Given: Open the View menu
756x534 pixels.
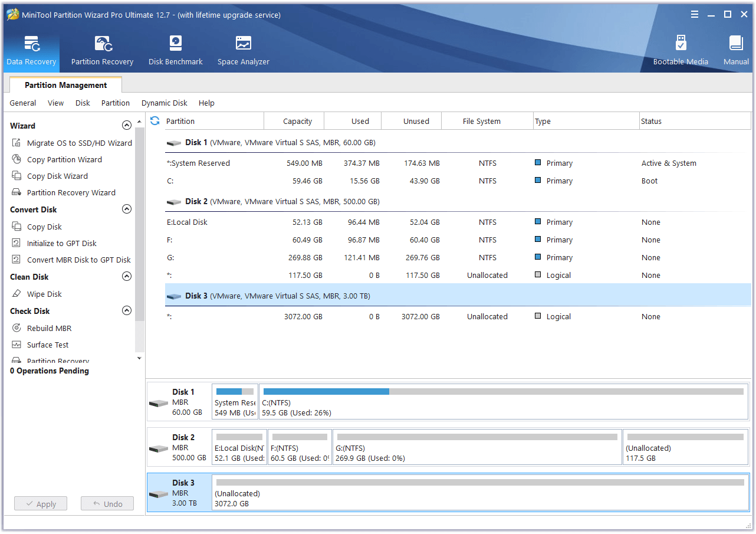Looking at the screenshot, I should [x=56, y=103].
